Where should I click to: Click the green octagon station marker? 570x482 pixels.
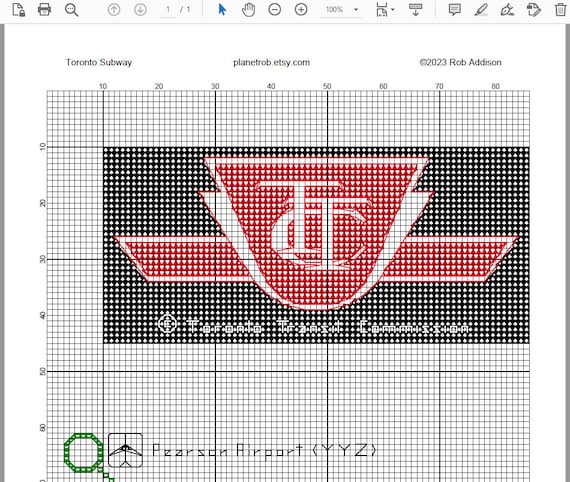click(84, 453)
